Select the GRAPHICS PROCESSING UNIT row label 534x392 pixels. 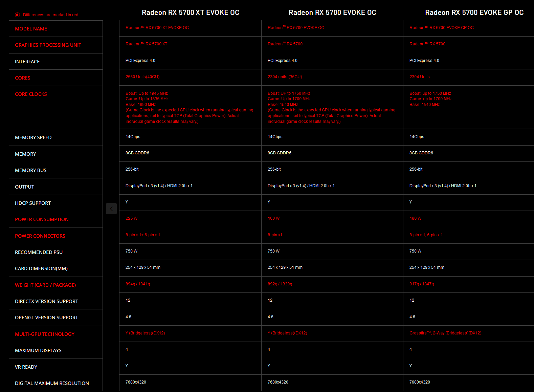[x=48, y=45]
